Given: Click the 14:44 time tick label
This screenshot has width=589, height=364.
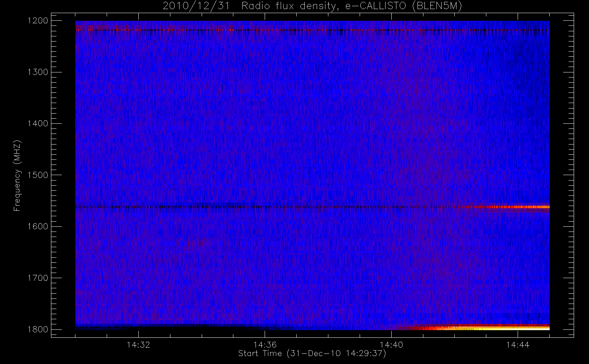Looking at the screenshot, I should coord(518,345).
